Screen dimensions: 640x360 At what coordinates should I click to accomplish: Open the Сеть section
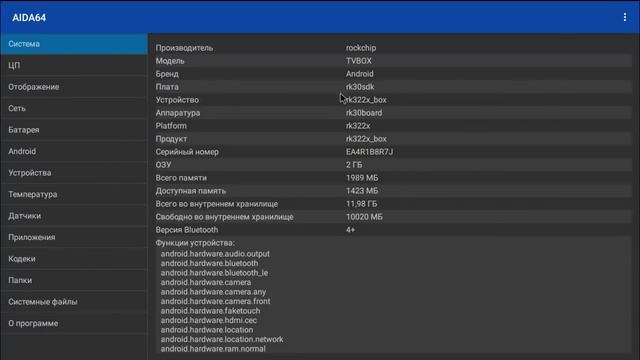tap(74, 109)
